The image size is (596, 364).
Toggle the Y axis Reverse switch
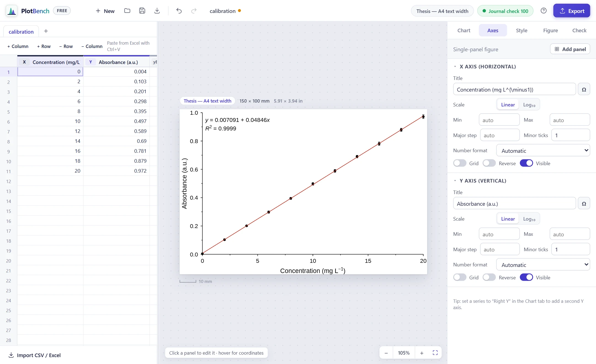click(x=489, y=277)
